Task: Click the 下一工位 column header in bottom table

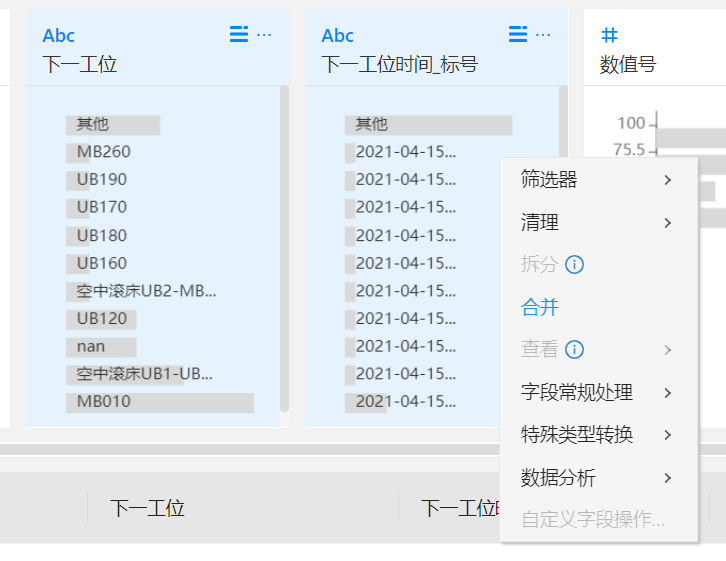Action: pyautogui.click(x=147, y=508)
